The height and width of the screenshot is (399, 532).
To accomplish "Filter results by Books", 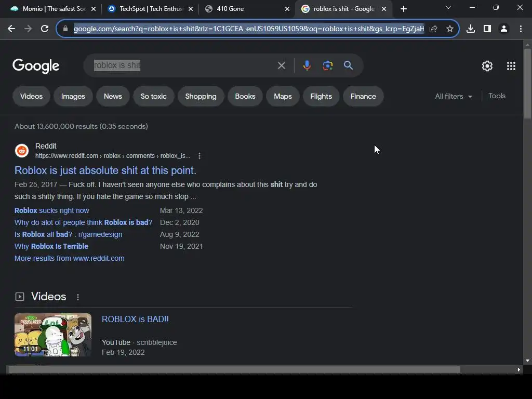I will (x=245, y=96).
